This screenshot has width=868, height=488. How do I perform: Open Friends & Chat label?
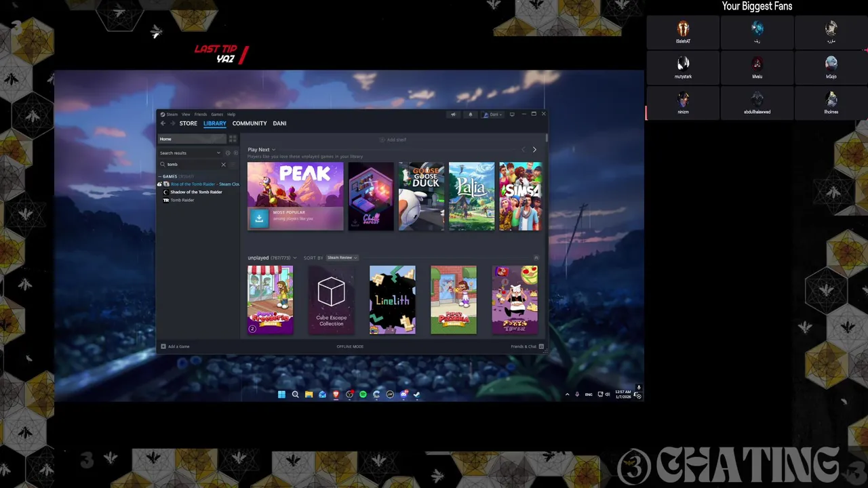pyautogui.click(x=524, y=346)
